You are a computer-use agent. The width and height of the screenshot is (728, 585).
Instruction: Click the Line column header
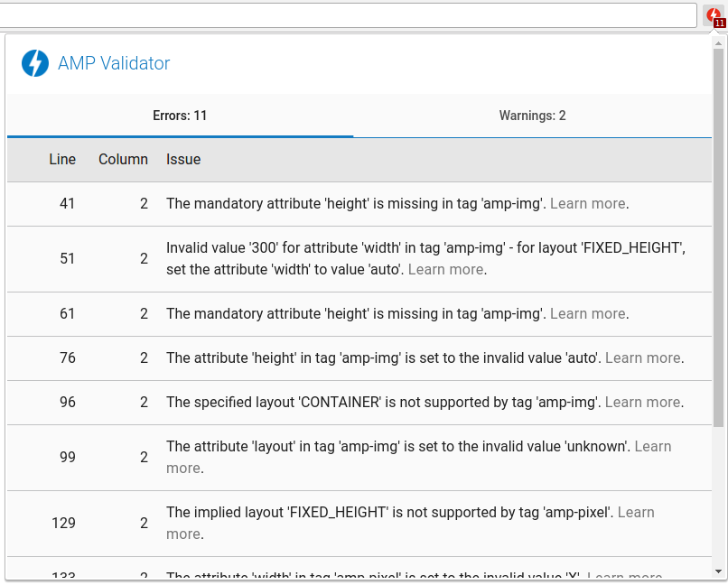62,159
